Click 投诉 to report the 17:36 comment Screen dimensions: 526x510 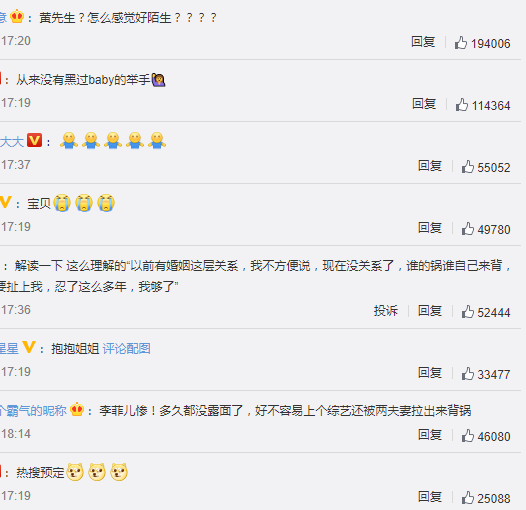(386, 311)
